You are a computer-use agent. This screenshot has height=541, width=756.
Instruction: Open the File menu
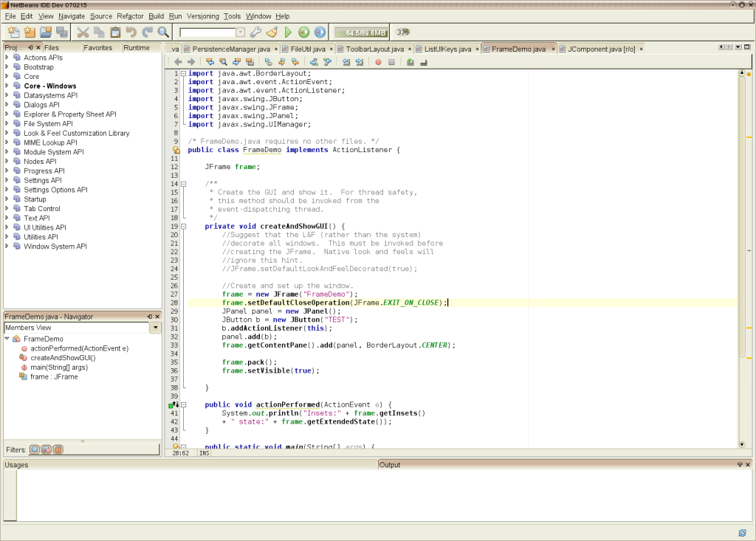point(10,16)
